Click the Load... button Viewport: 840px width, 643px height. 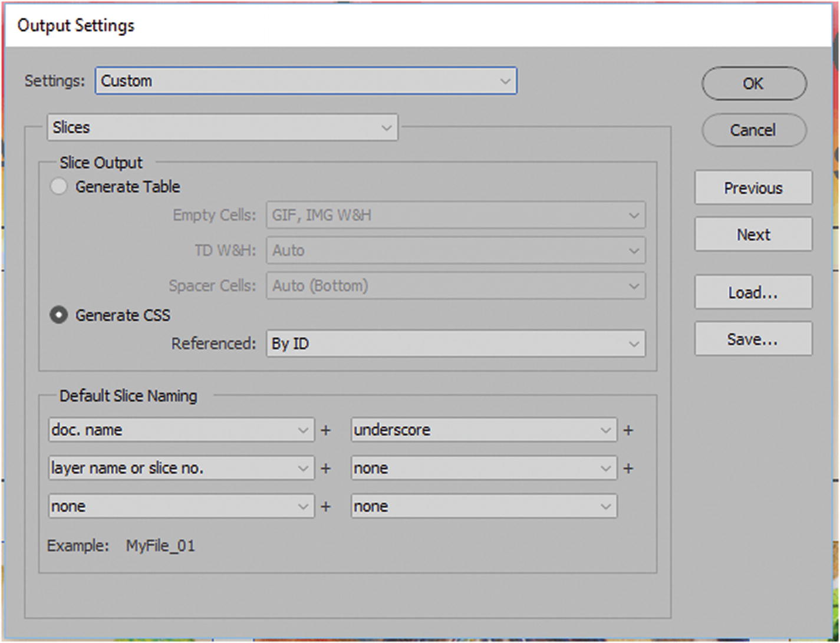pyautogui.click(x=753, y=292)
